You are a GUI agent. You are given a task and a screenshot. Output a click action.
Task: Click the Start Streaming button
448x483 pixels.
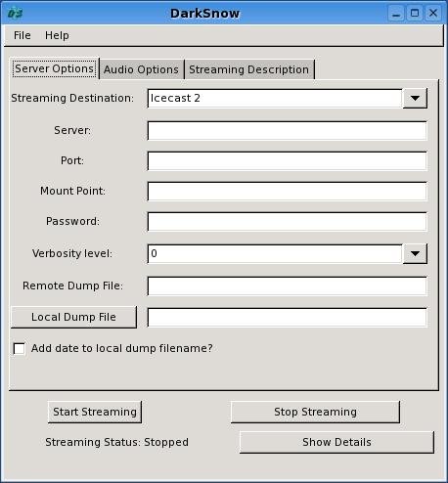(95, 412)
